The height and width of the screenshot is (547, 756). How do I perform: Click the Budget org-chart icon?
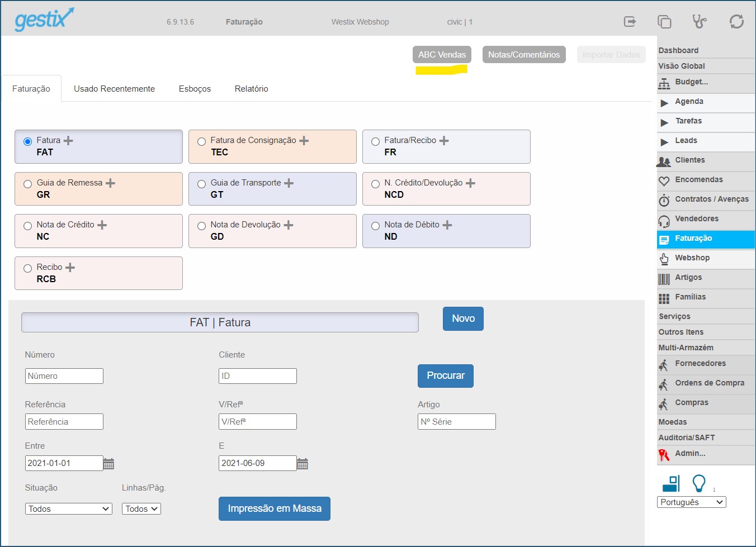pos(664,83)
